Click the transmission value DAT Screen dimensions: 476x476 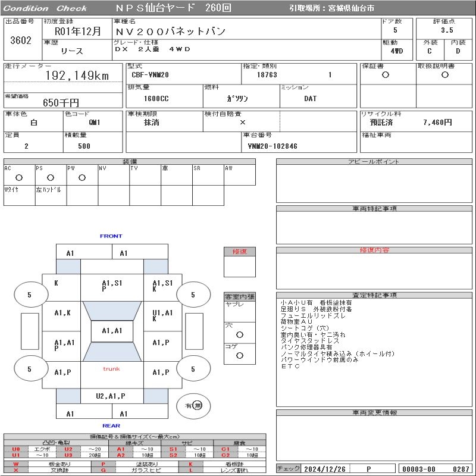(x=310, y=98)
